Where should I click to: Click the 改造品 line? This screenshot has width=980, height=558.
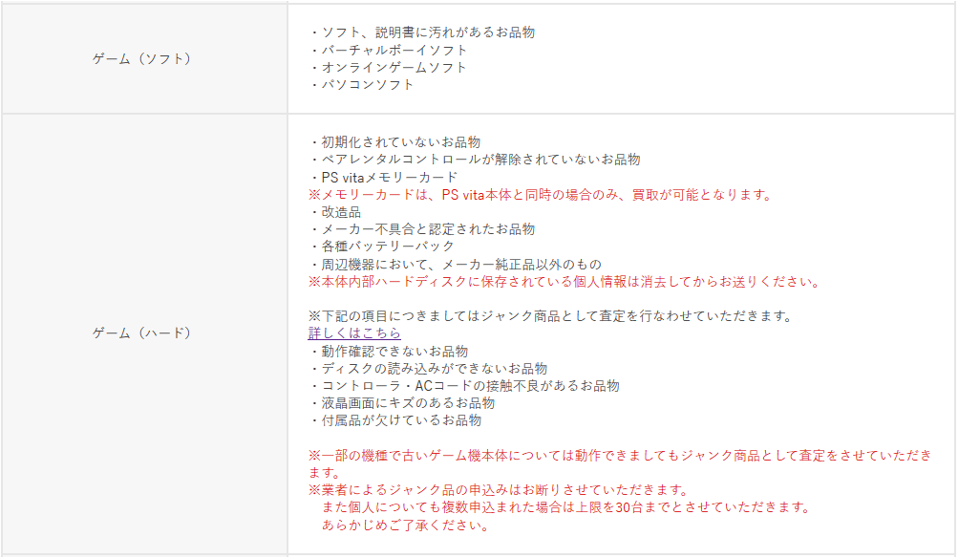point(335,212)
